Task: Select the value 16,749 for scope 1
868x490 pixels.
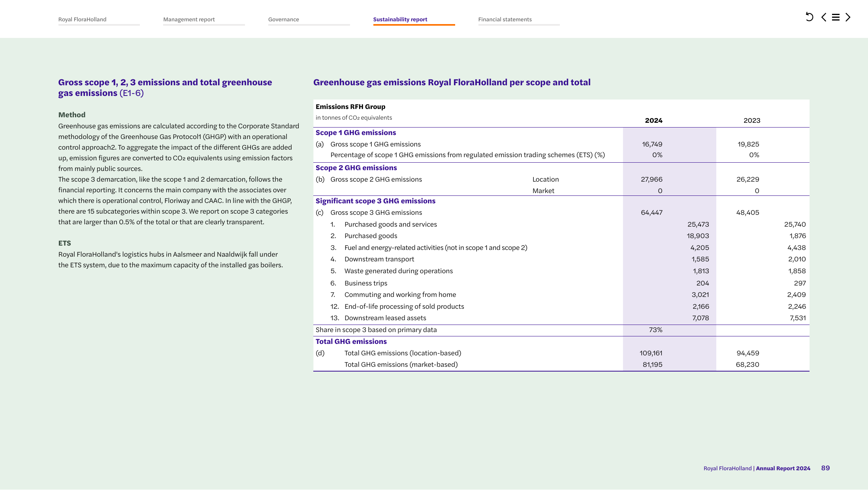Action: tap(652, 144)
